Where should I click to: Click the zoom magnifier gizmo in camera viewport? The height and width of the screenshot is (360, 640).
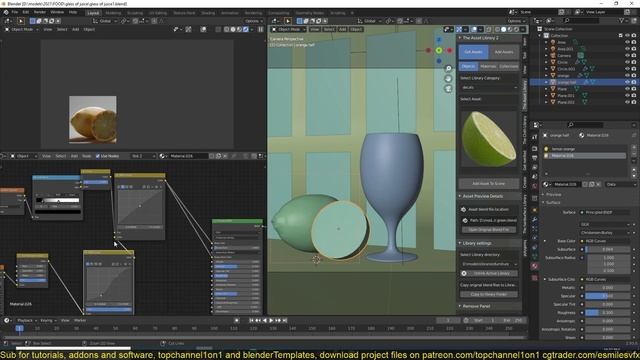click(448, 69)
